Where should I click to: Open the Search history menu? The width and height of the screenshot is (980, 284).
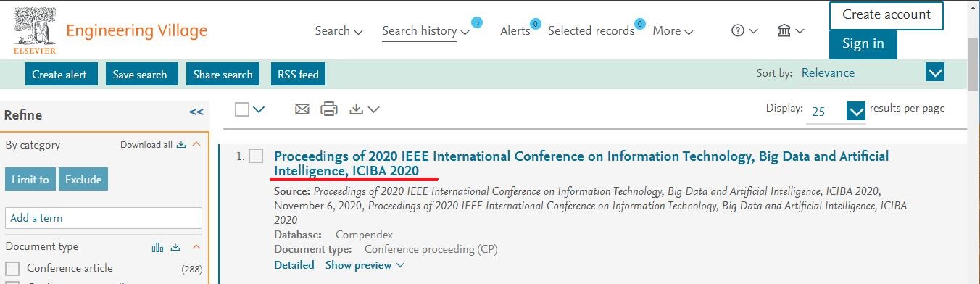coord(426,31)
